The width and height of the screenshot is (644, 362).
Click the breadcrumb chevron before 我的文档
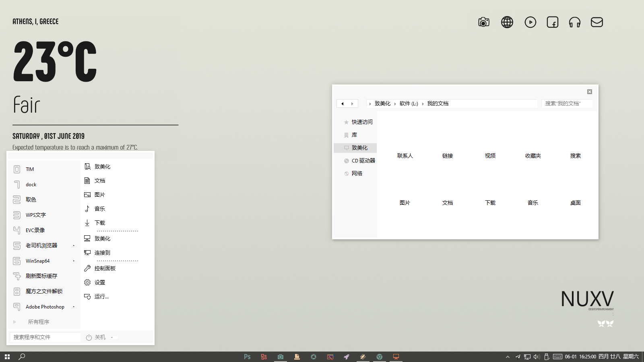point(423,104)
